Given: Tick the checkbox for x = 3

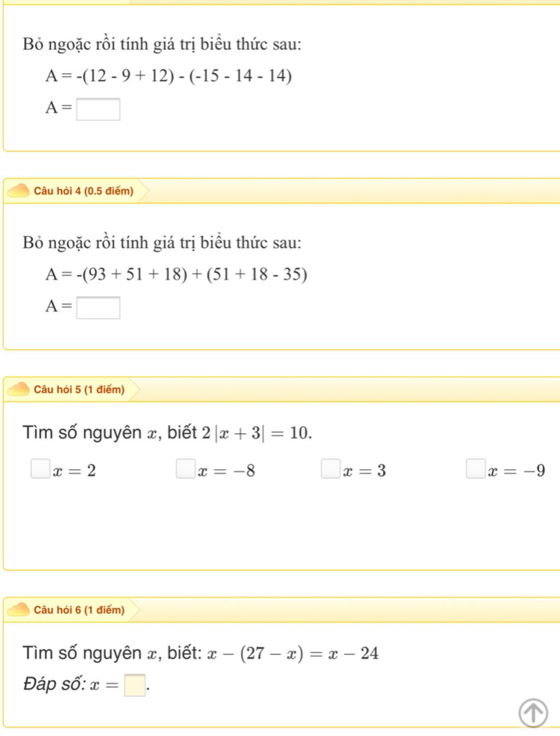Looking at the screenshot, I should tap(330, 469).
